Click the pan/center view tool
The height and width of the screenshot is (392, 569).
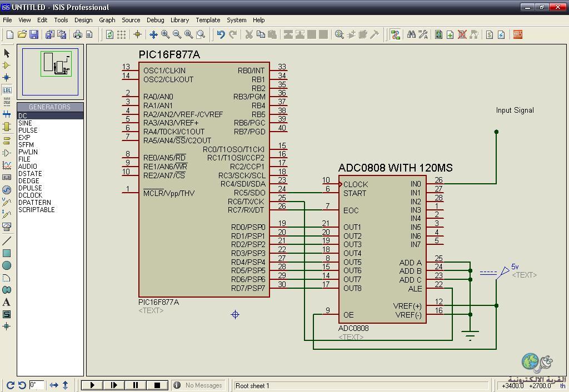[x=153, y=34]
